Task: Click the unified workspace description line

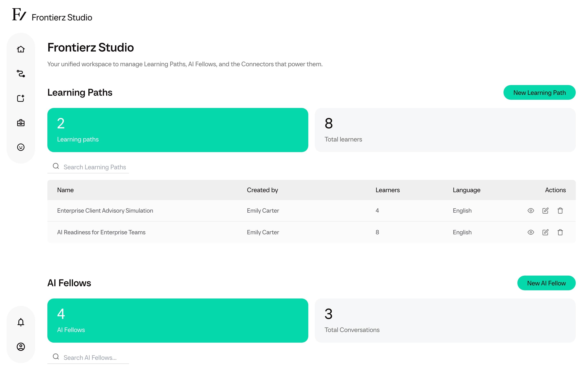Action: point(185,64)
